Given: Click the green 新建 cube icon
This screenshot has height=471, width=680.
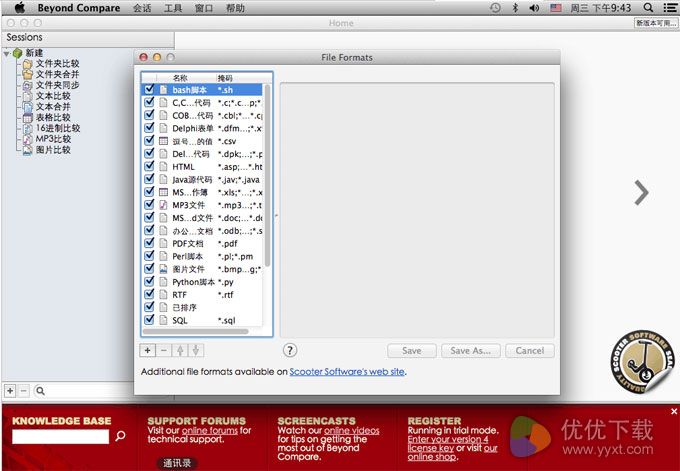Looking at the screenshot, I should 17,53.
